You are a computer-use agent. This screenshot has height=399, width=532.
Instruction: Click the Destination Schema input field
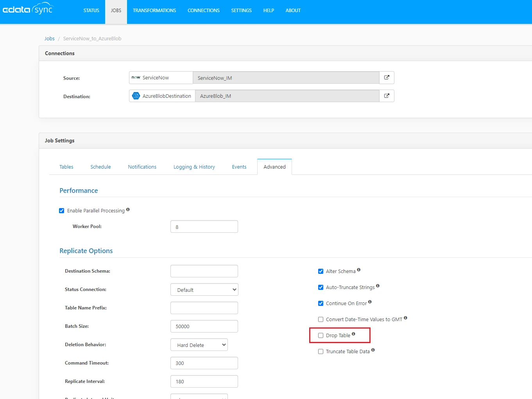(204, 271)
